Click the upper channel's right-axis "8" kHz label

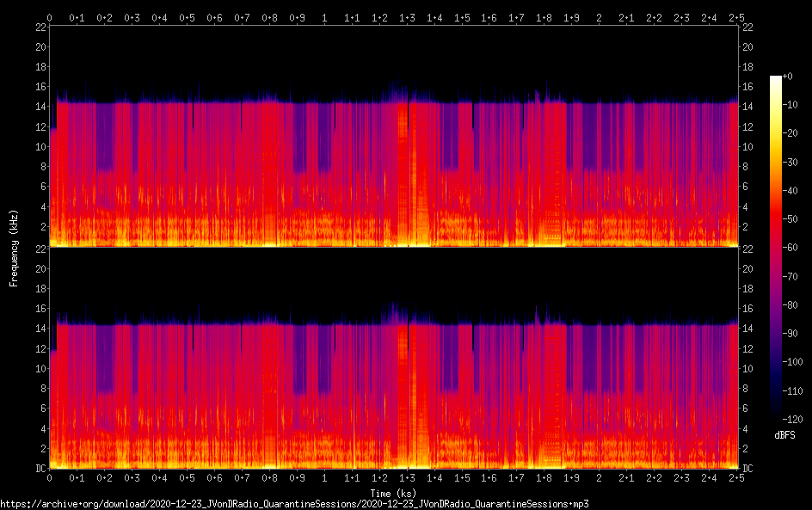(745, 166)
